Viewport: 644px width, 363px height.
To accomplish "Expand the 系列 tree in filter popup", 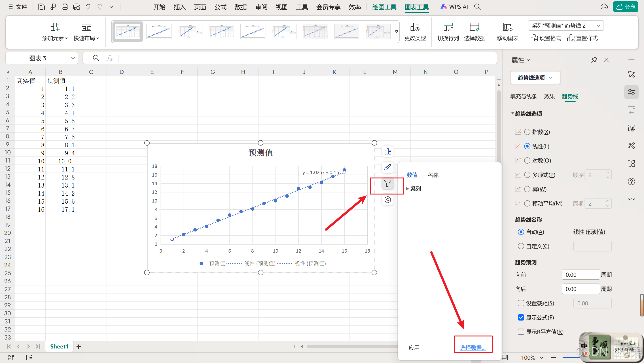I will (407, 189).
